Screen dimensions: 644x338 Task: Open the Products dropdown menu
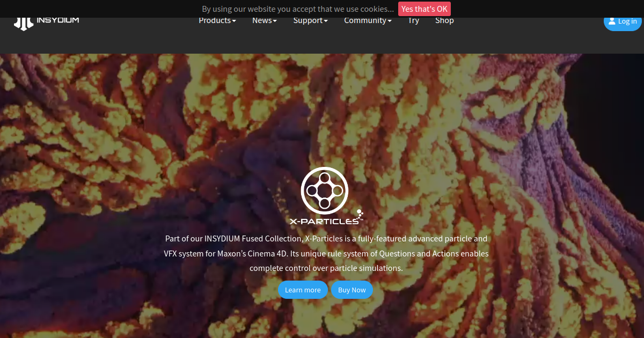tap(217, 21)
